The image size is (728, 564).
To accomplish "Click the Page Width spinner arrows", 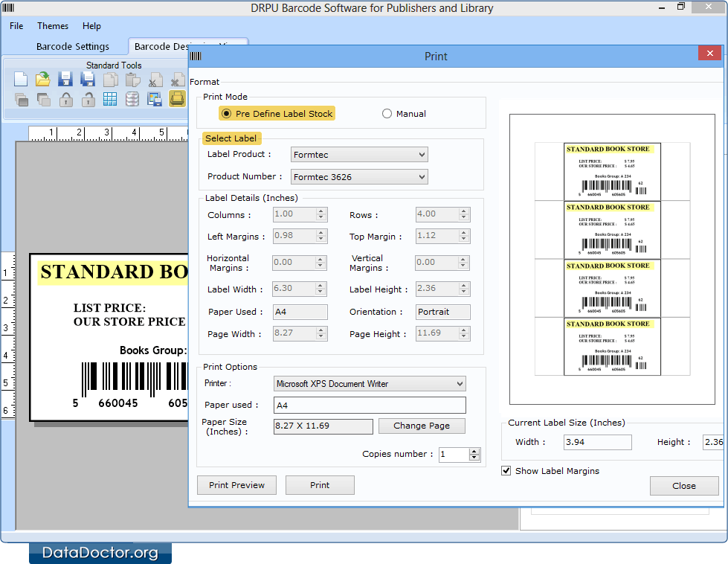I will 320,333.
